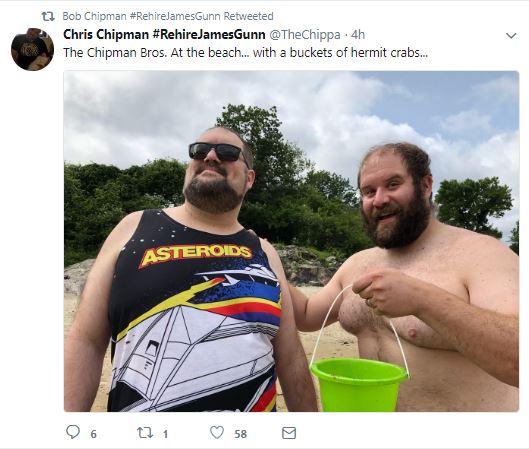This screenshot has height=449, width=529.
Task: Click the retweeted arrows icon above the tweet
Action: pyautogui.click(x=48, y=17)
